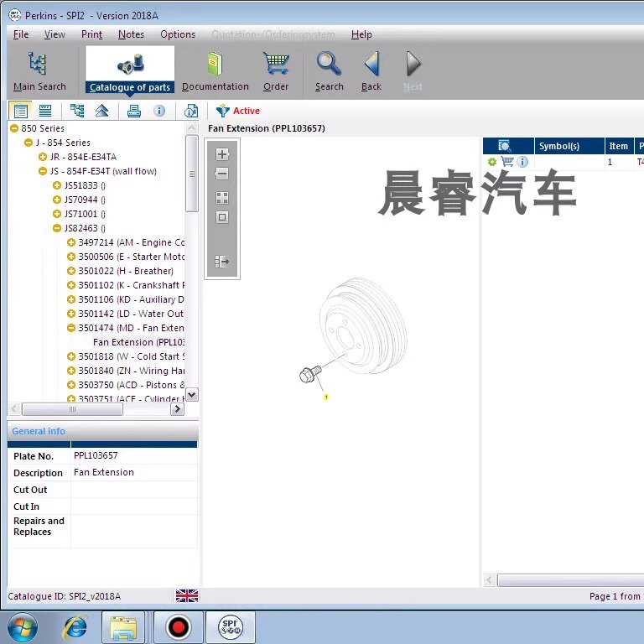Click the green gear icon in item row 1

coord(492,162)
